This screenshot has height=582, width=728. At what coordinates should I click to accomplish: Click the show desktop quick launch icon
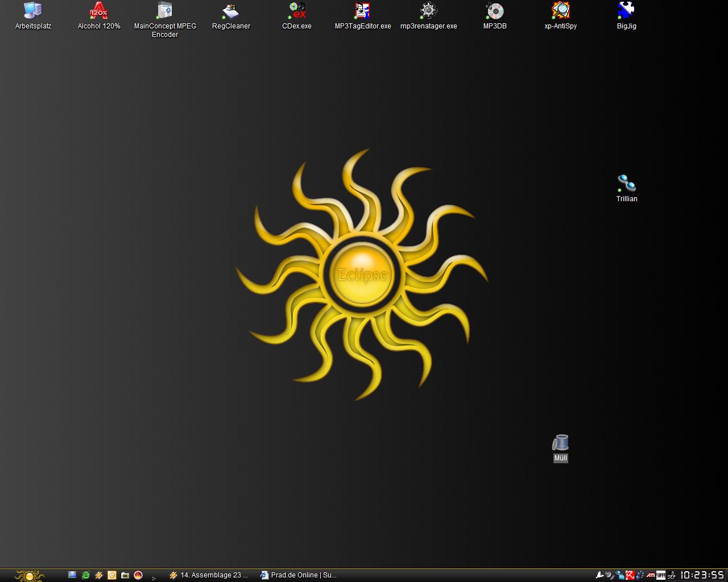[72, 575]
